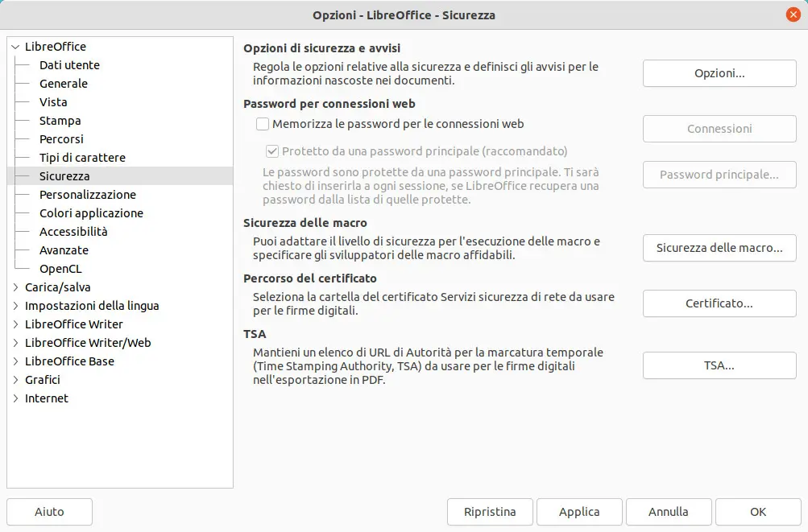Click the Certificato... button
Image resolution: width=808 pixels, height=532 pixels.
click(719, 303)
